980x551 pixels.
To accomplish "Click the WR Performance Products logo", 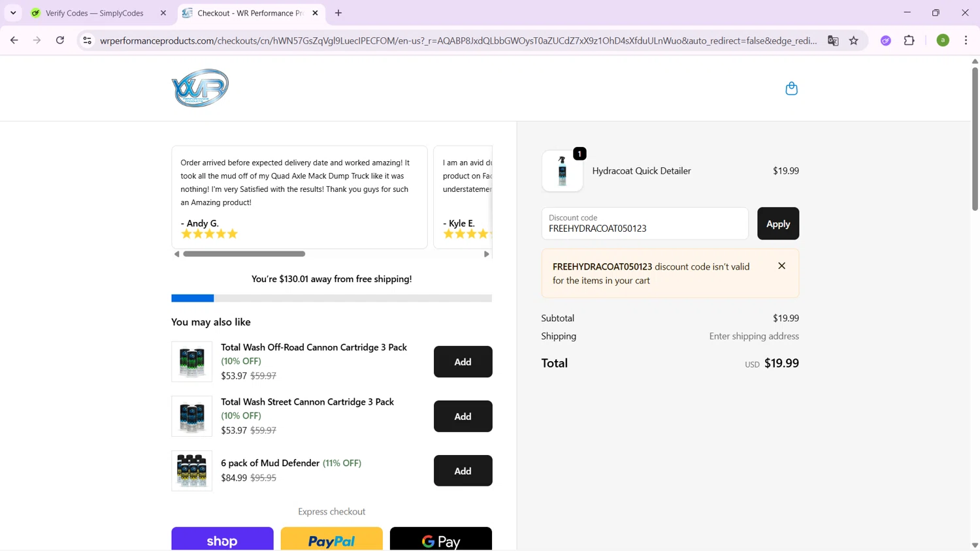I will [200, 88].
